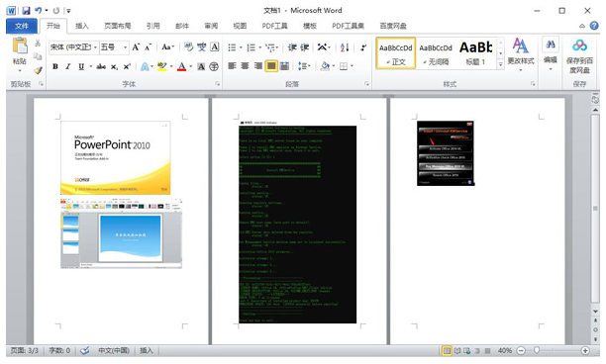Image resolution: width=606 pixels, height=364 pixels.
Task: Apply superscript formatting
Action: 127,66
